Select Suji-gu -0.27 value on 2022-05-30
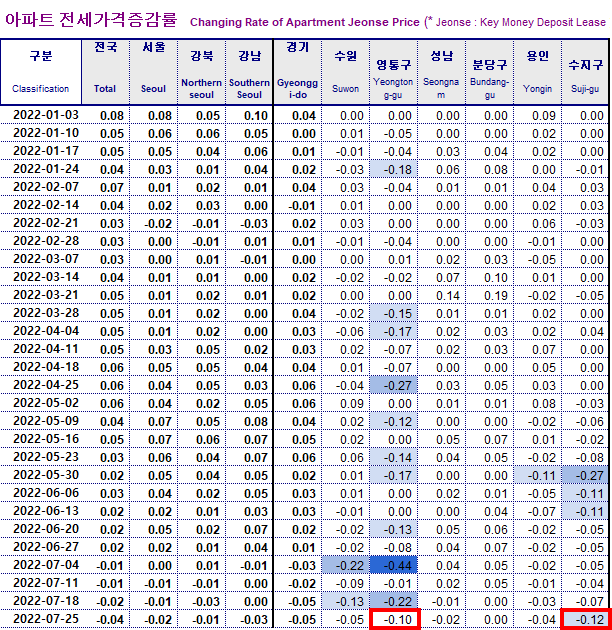 click(585, 475)
